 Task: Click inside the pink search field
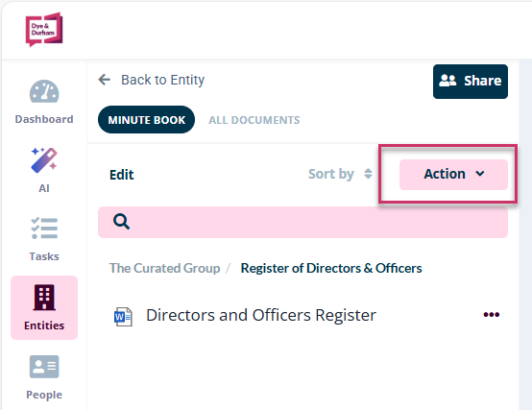tap(302, 222)
